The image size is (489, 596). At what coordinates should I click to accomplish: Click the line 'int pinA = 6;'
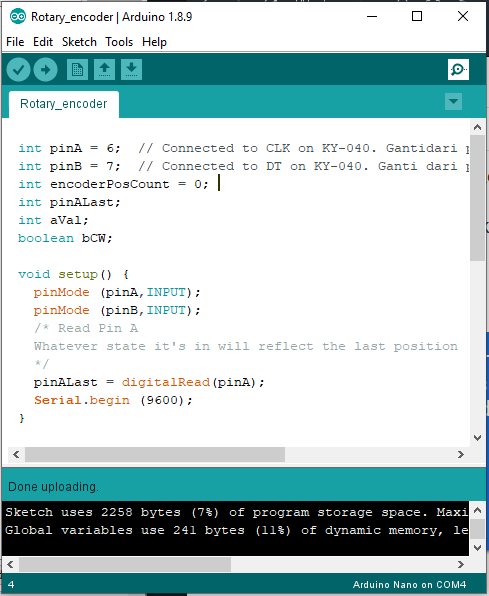coord(70,148)
